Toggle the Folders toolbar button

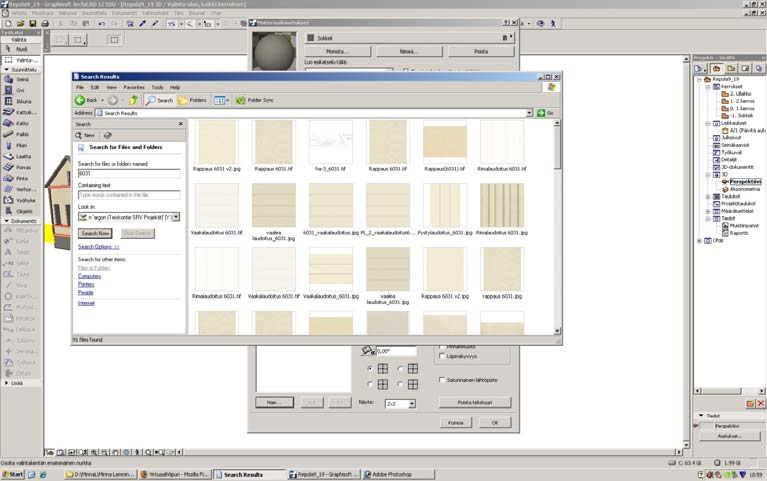pos(192,100)
